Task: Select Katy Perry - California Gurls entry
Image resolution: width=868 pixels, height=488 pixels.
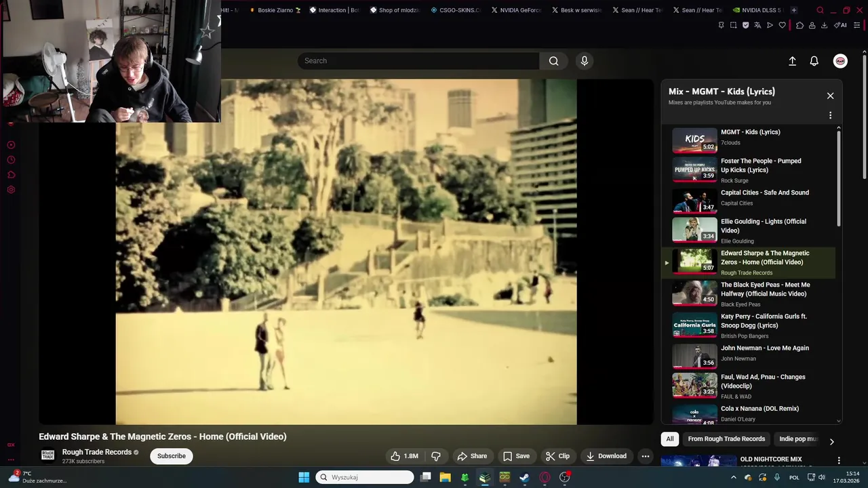Action: pyautogui.click(x=750, y=326)
